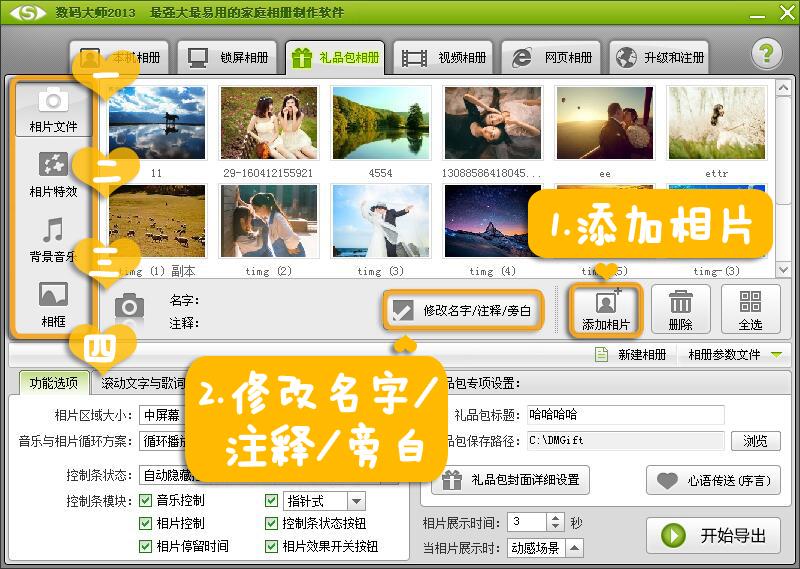
Task: Select the 功能选项 tab
Action: pyautogui.click(x=54, y=383)
